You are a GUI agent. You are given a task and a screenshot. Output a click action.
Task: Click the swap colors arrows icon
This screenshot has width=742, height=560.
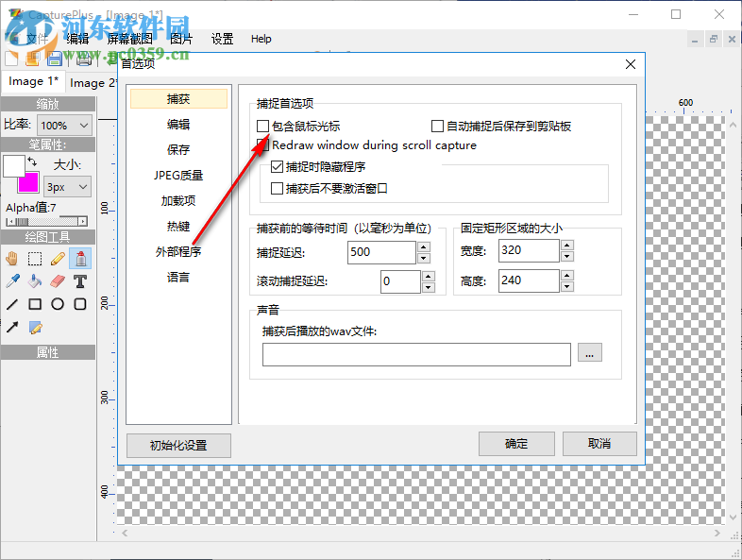32,161
